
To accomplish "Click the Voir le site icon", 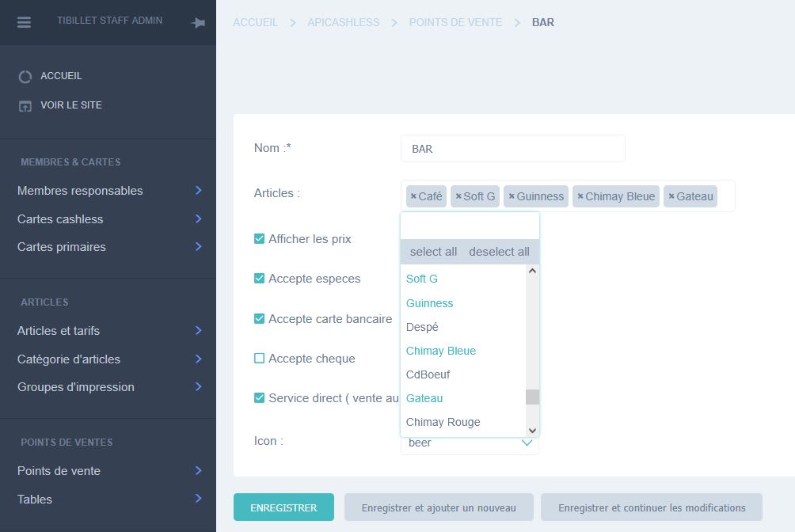I will pyautogui.click(x=25, y=106).
